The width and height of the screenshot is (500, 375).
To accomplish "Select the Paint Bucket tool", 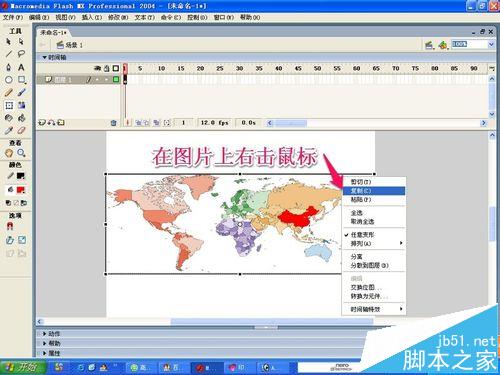I will click(21, 118).
